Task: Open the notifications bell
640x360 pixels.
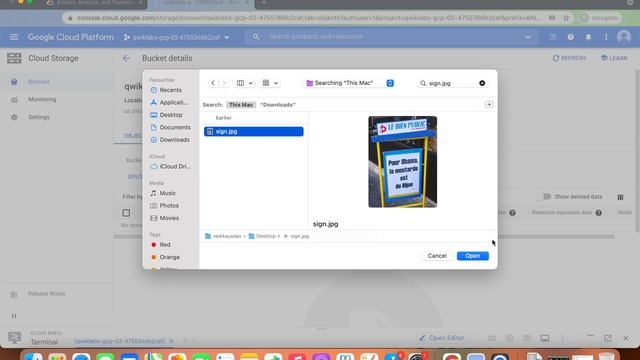Action: pyautogui.click(x=588, y=37)
